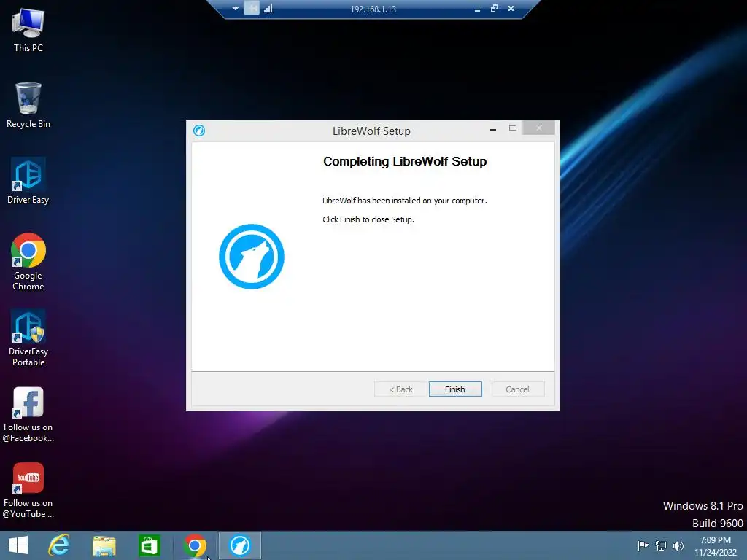
Task: Select Follow us on Facebook shortcut
Action: pos(28,414)
